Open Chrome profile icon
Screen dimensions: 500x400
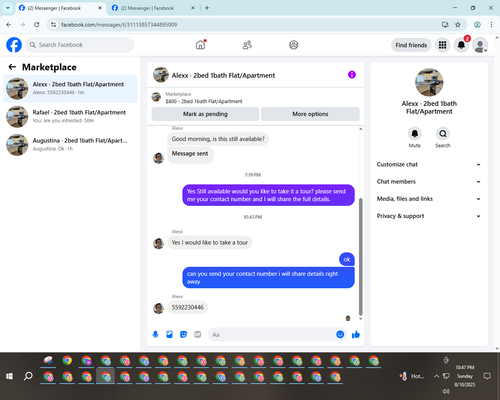point(477,25)
